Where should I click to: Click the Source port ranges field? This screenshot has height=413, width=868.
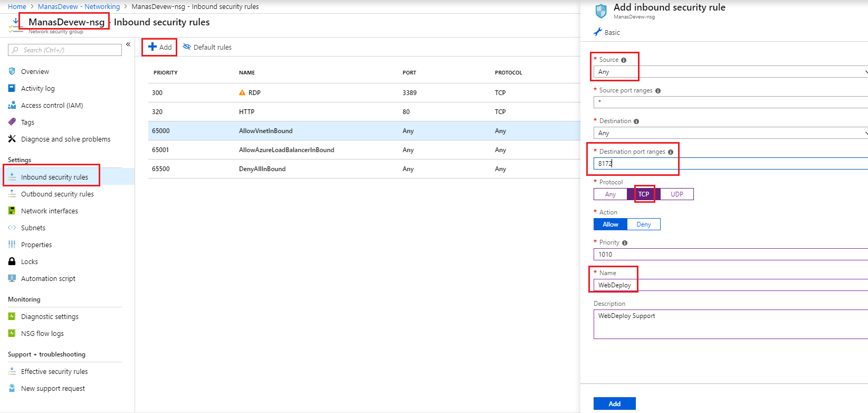tap(731, 102)
